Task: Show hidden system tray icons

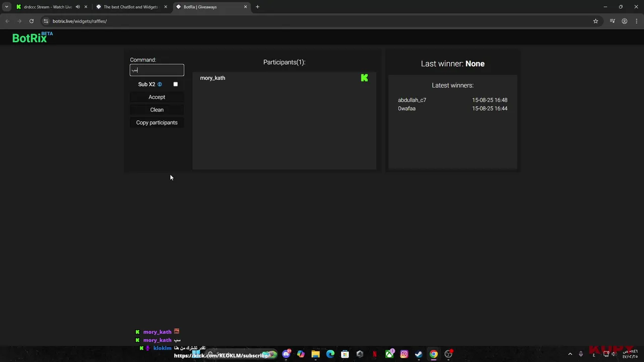Action: [570, 354]
